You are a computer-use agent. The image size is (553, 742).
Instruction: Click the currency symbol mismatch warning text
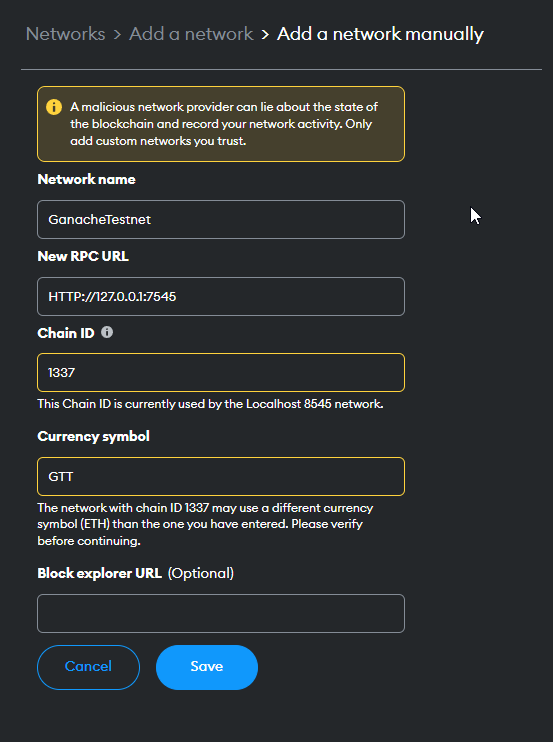(205, 524)
